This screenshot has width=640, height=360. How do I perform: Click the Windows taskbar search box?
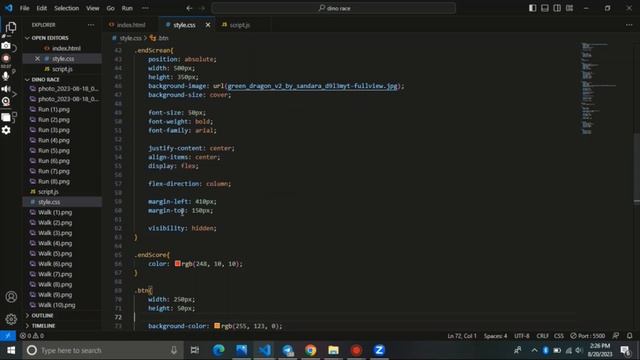click(x=103, y=350)
